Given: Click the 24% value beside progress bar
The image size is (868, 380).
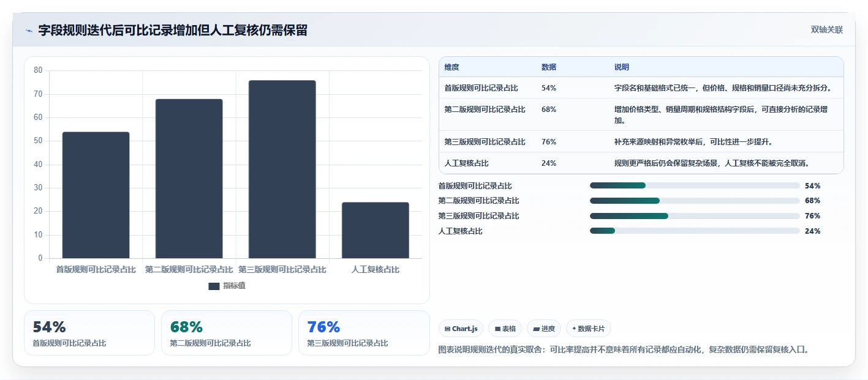Looking at the screenshot, I should 813,231.
